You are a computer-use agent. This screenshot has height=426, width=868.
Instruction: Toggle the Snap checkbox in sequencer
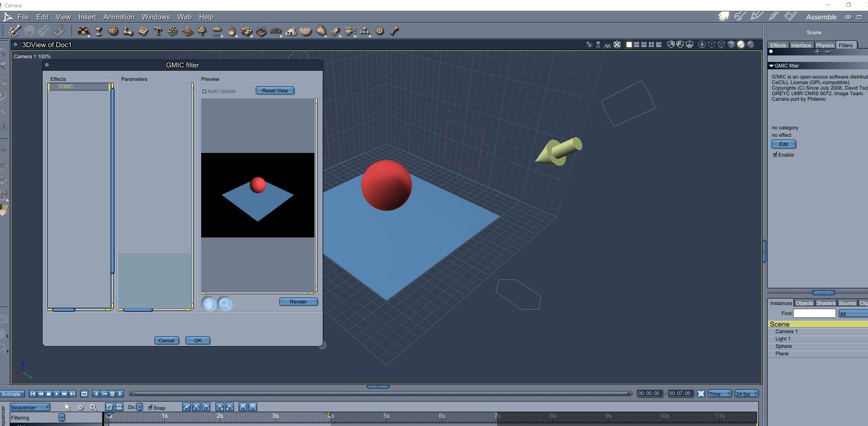point(150,407)
